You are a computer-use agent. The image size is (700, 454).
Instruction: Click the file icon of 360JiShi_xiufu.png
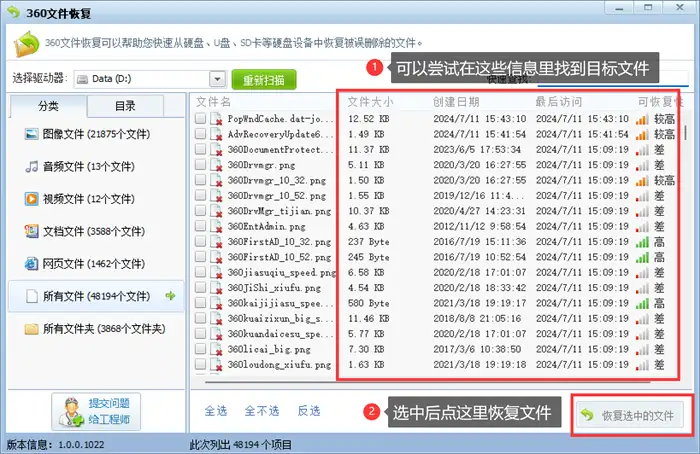coord(216,287)
